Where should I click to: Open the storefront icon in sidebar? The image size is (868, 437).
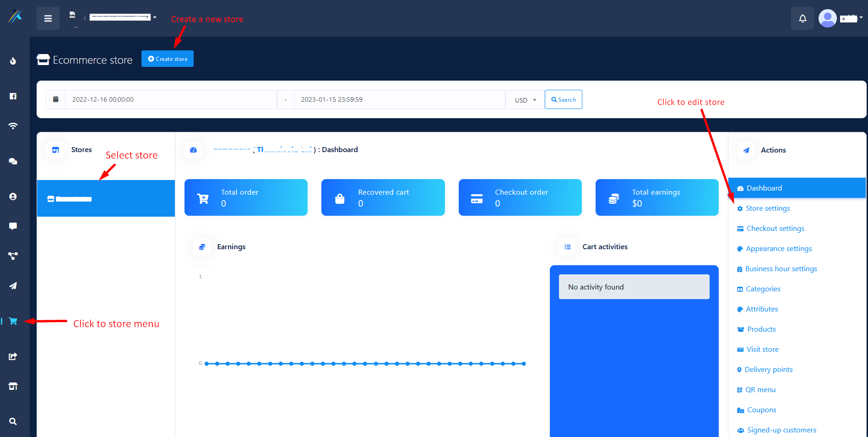click(x=13, y=386)
